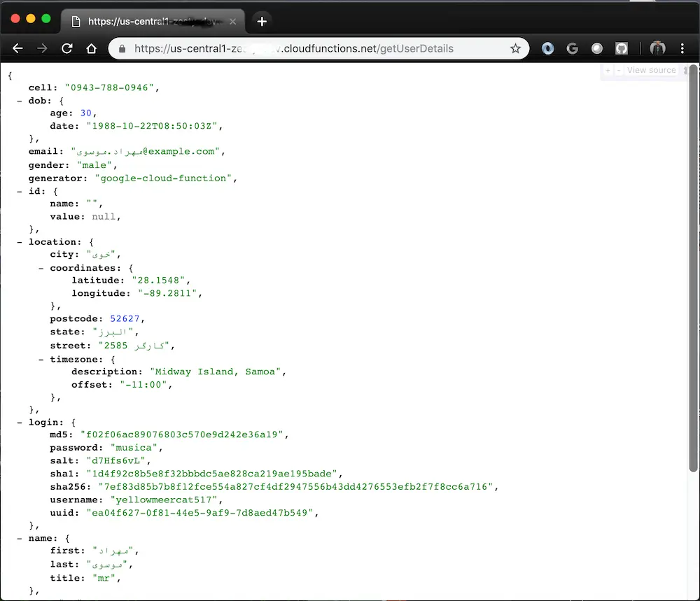
Task: Click the View source button
Action: tap(650, 70)
